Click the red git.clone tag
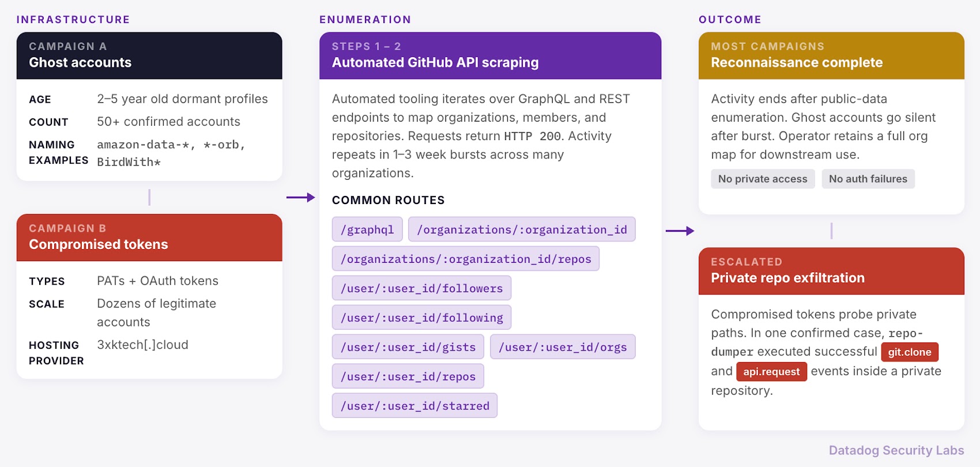Viewport: 980px width, 467px height. [x=910, y=352]
